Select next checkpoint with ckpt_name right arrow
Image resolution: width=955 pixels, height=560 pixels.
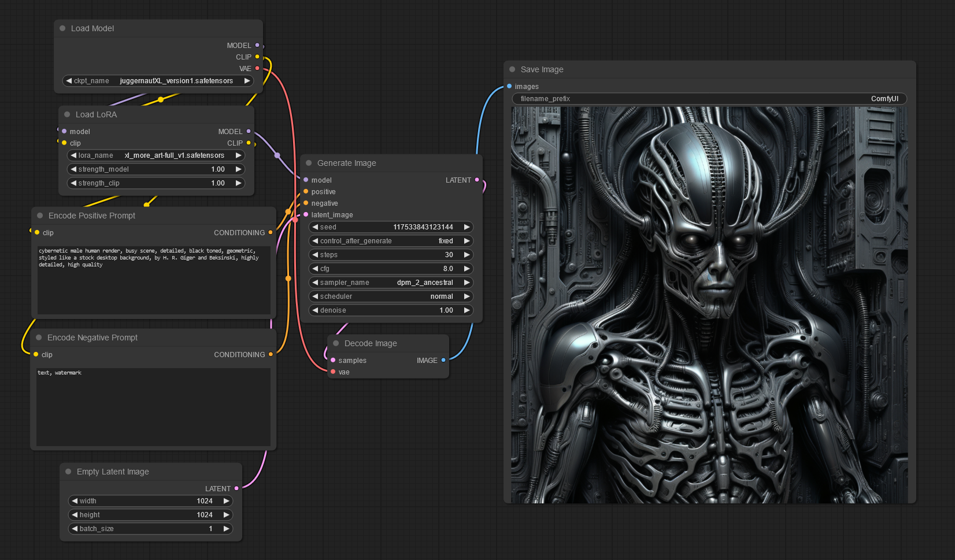tap(247, 81)
